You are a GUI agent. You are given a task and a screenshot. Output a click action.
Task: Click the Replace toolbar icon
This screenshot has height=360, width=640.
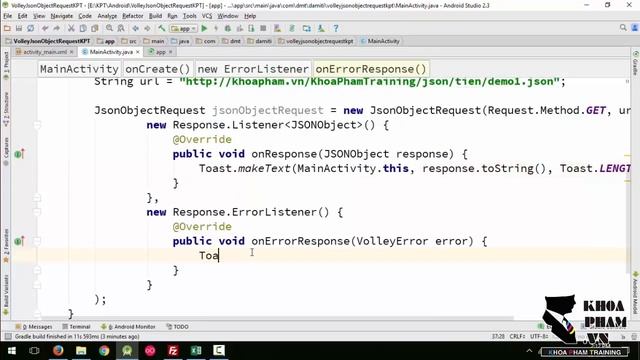click(x=121, y=28)
